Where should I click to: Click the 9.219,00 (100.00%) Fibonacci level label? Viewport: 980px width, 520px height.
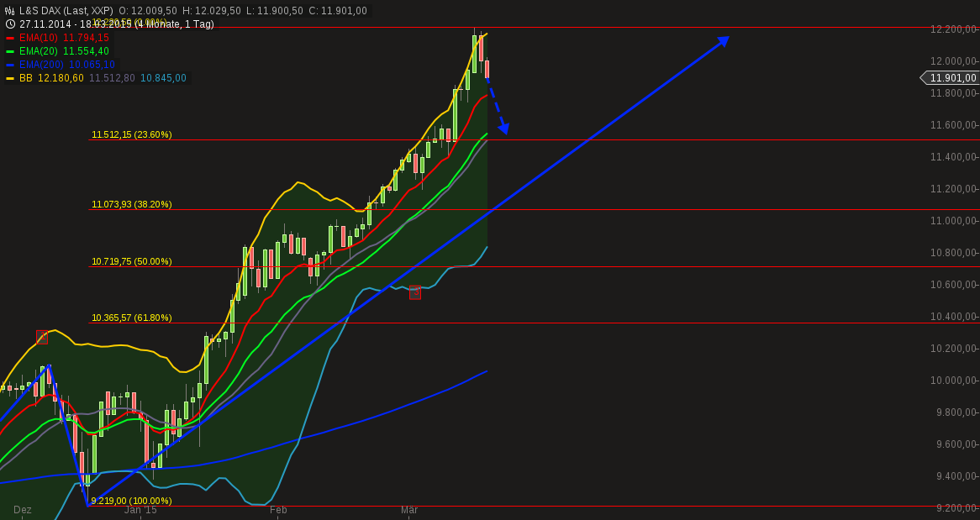point(131,500)
